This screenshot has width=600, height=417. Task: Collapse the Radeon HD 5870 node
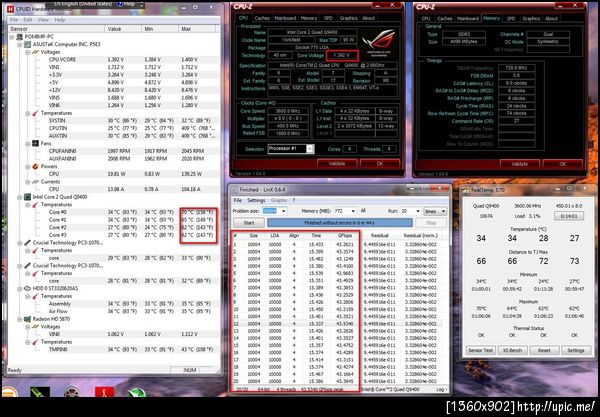pyautogui.click(x=20, y=319)
